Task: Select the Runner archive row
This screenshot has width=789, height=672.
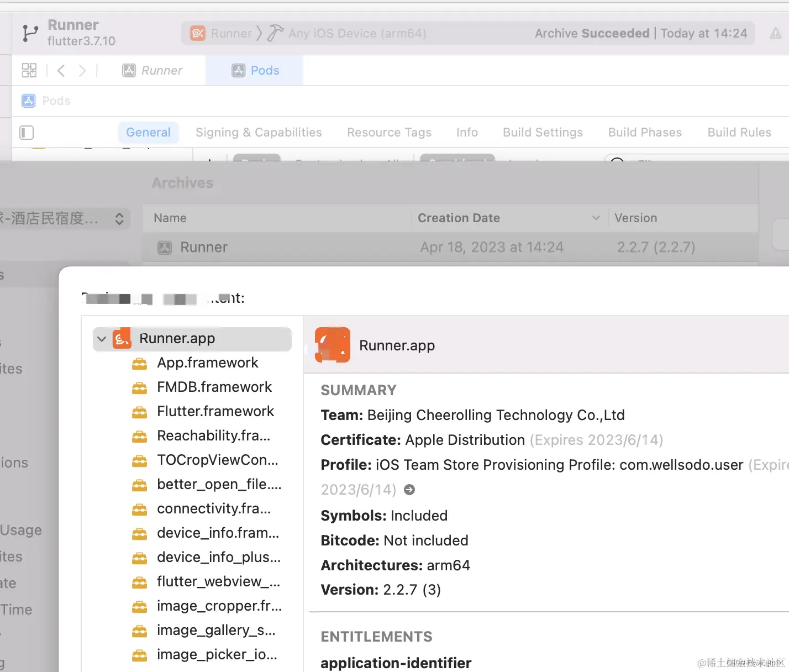Action: pos(450,247)
